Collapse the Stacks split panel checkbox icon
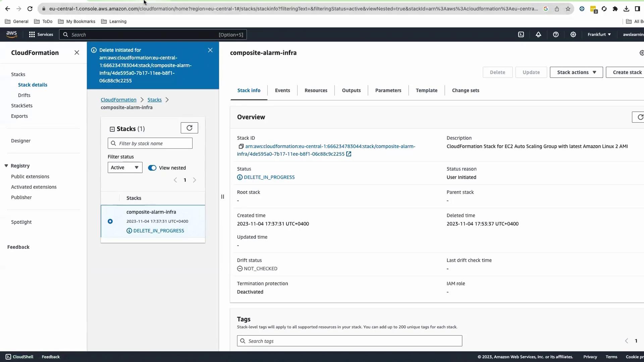The height and width of the screenshot is (362, 644). 112,129
